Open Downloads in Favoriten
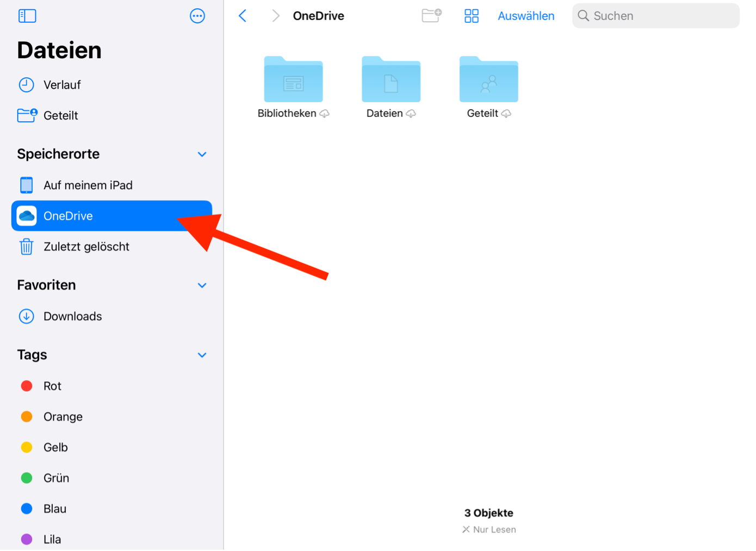 click(72, 316)
